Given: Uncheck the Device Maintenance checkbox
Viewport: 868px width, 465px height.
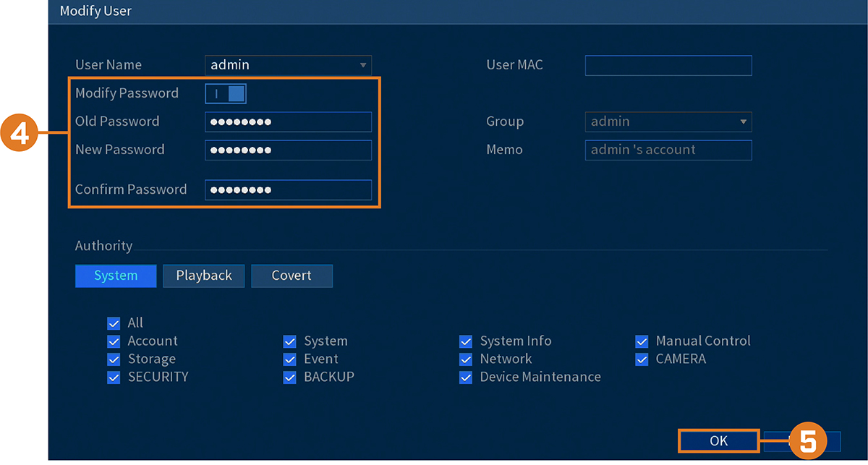Looking at the screenshot, I should (466, 377).
